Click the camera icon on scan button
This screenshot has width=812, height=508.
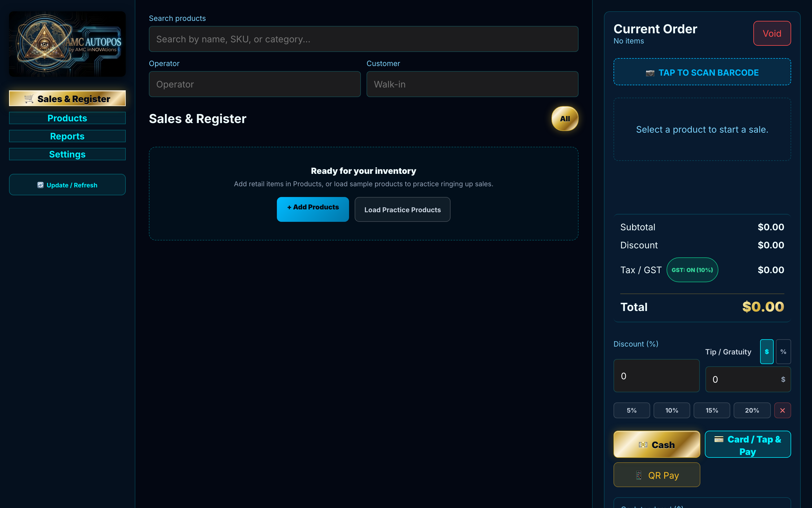pos(650,73)
